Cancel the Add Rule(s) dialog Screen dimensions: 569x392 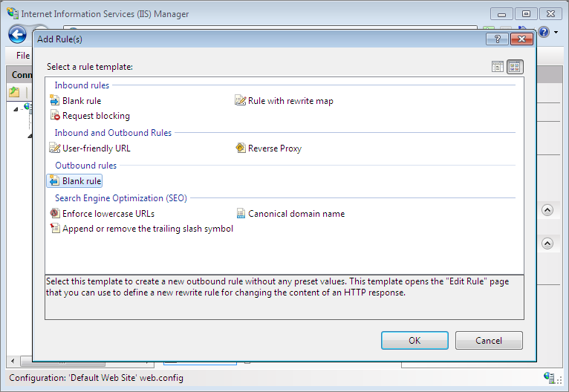pyautogui.click(x=489, y=341)
